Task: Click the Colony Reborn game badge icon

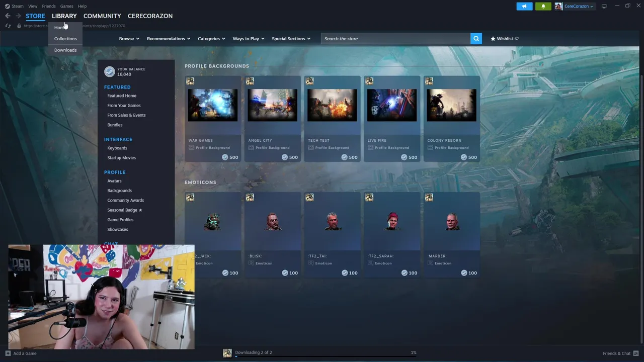Action: click(429, 81)
